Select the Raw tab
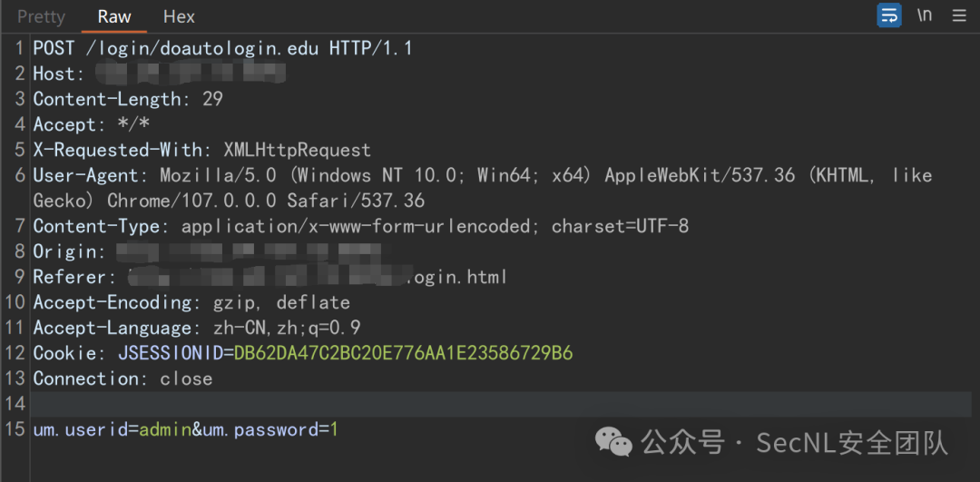 [114, 17]
